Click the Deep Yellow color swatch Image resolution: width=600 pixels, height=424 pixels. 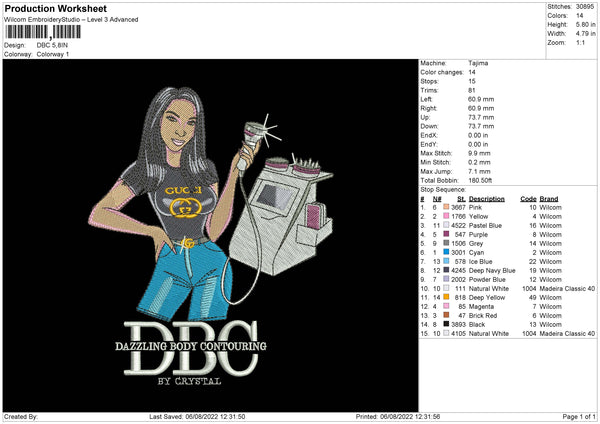[446, 297]
